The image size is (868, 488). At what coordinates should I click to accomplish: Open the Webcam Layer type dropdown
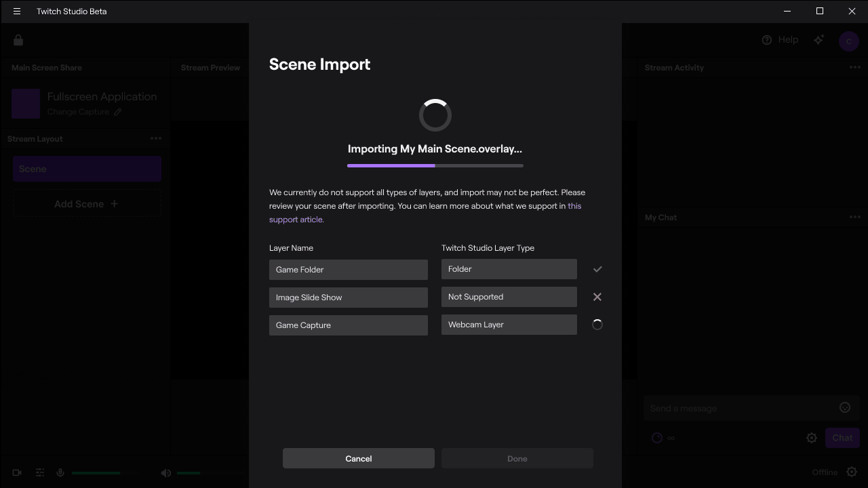(509, 325)
